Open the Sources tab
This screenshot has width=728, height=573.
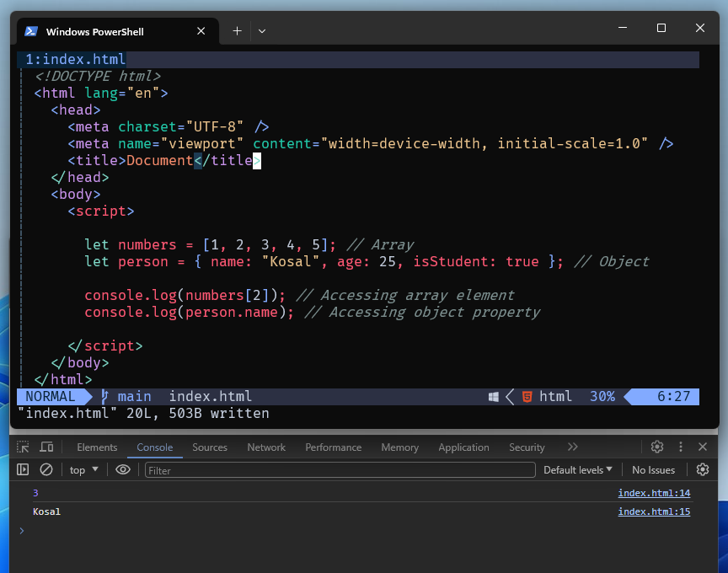pos(210,447)
